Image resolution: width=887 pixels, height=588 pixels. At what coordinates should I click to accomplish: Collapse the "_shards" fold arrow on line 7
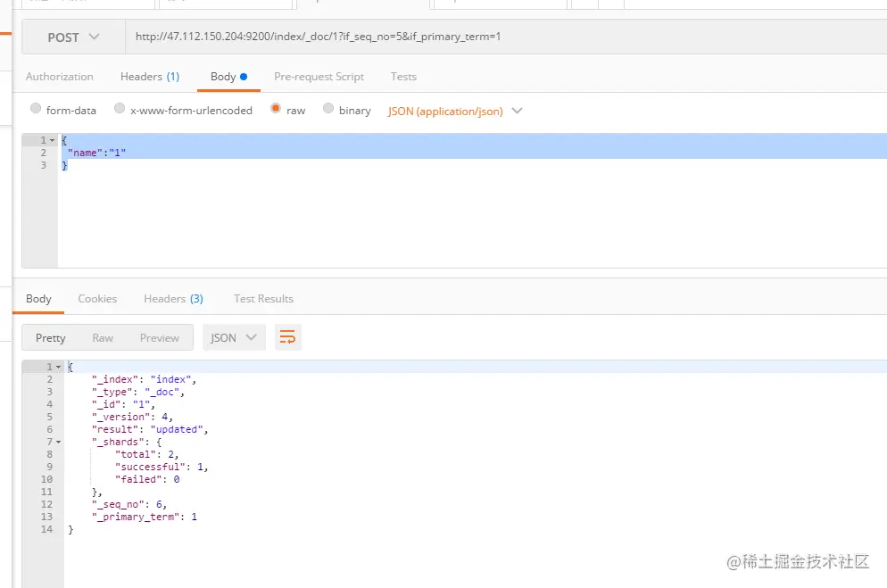(58, 443)
